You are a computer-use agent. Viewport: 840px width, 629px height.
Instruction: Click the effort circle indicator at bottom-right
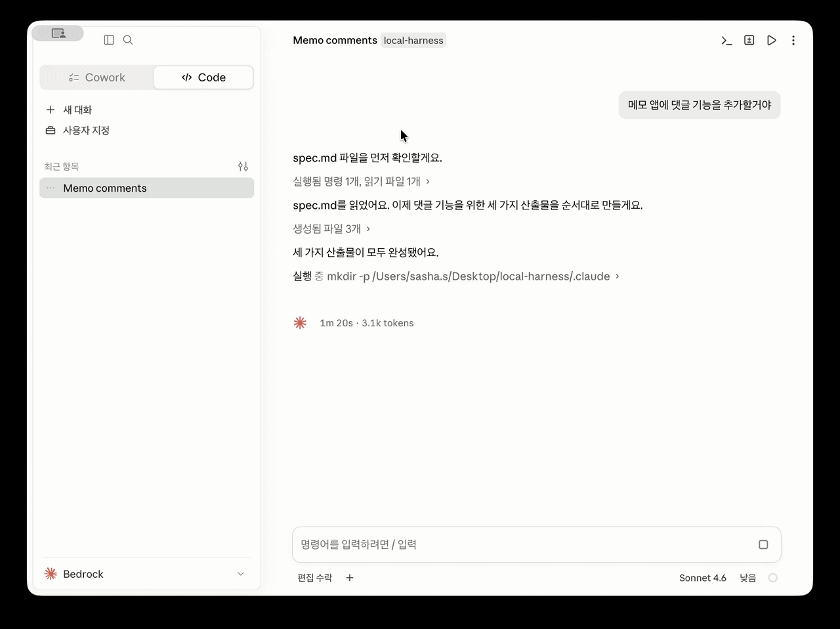click(773, 578)
